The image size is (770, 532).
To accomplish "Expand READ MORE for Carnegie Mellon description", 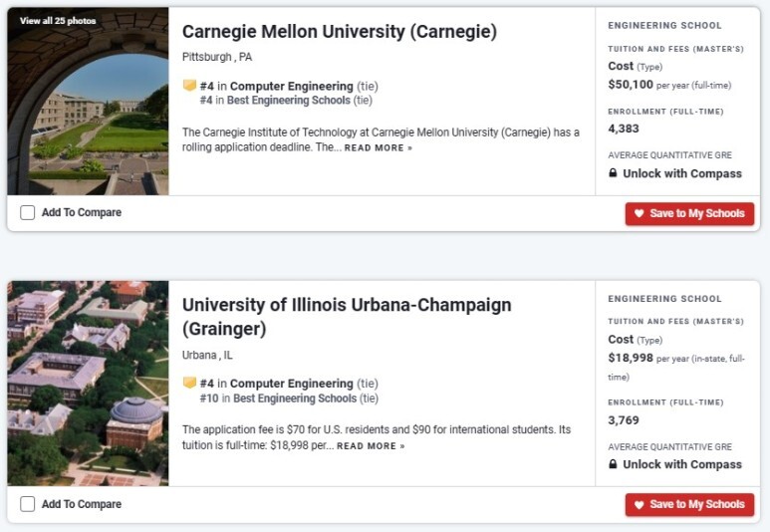I will pyautogui.click(x=379, y=147).
